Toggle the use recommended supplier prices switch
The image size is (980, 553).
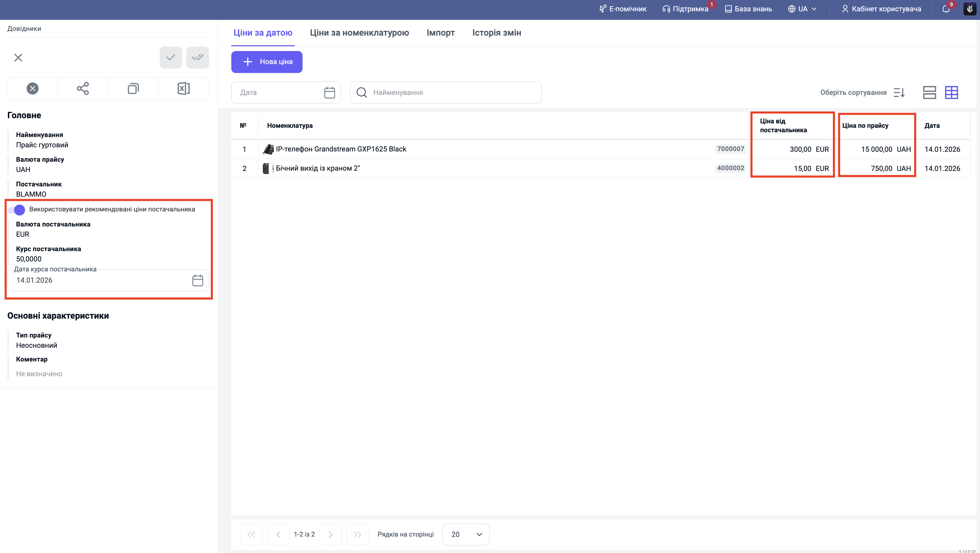pos(17,210)
